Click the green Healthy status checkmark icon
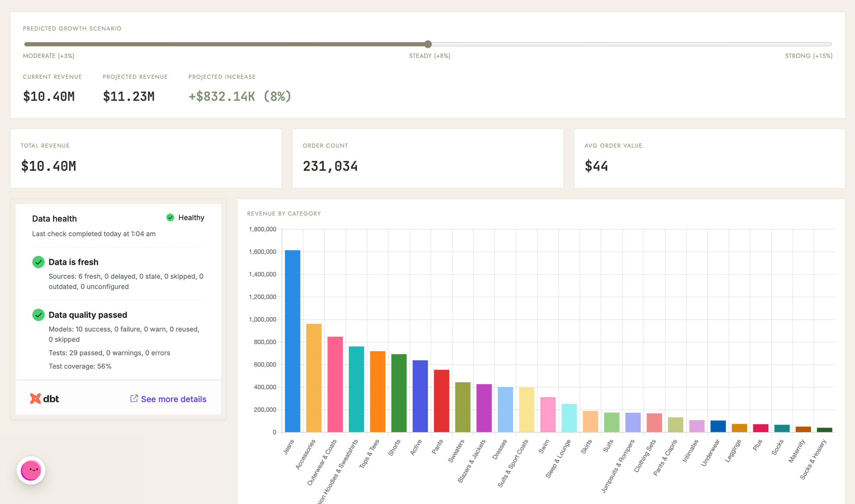The image size is (855, 504). click(x=170, y=218)
